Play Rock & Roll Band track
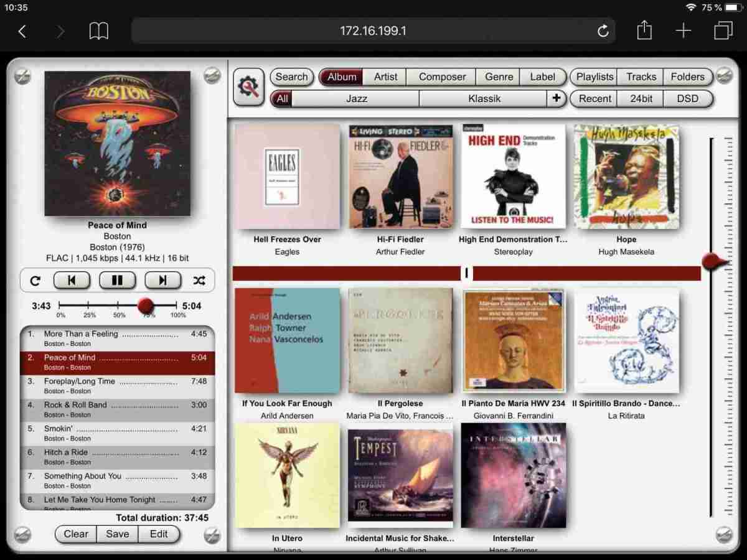Image resolution: width=747 pixels, height=560 pixels. (118, 409)
